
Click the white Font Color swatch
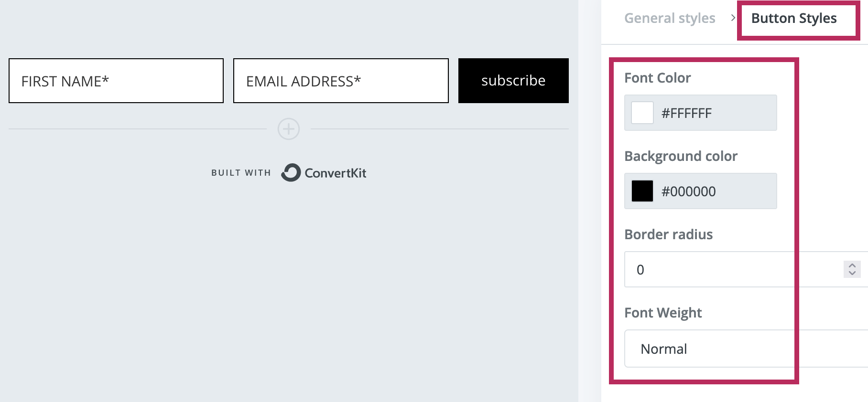[642, 113]
